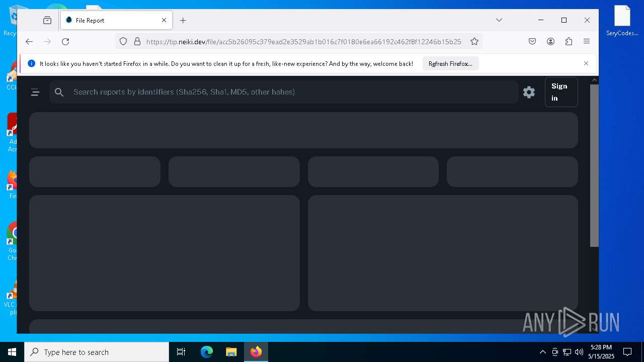Open the Firefox View tab button

[47, 20]
